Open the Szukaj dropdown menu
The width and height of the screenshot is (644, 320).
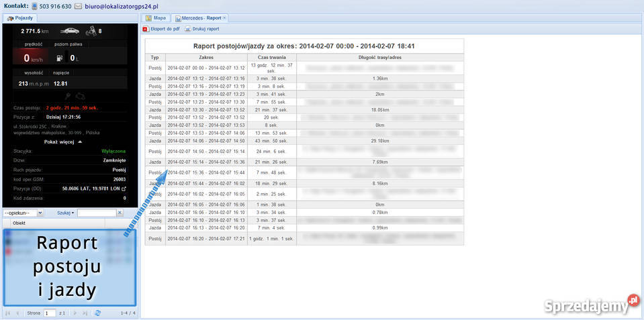click(66, 213)
